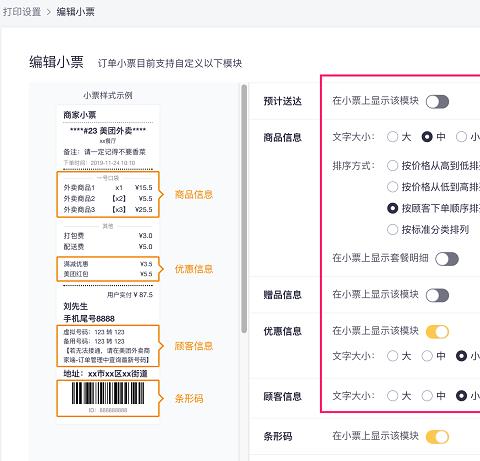This screenshot has width=480, height=461.
Task: Disable 优惠信息 display module switch
Action: pos(437,332)
